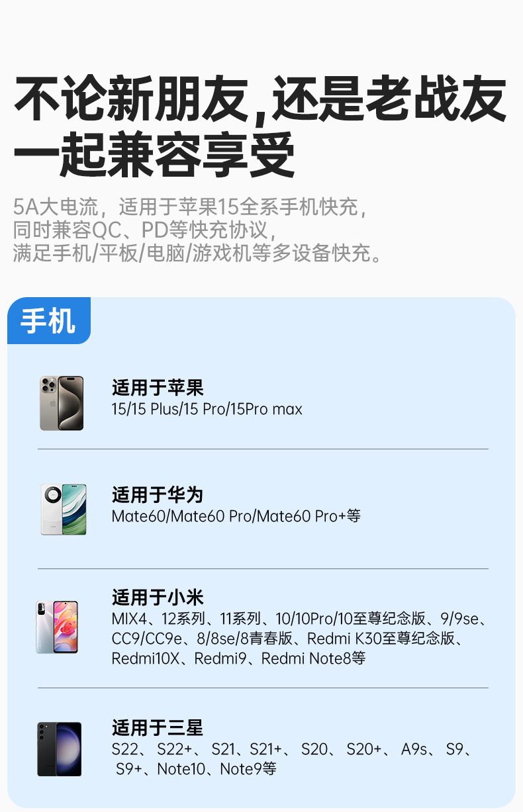The width and height of the screenshot is (523, 812).
Task: Click the 适用于小米 heading
Action: (x=158, y=598)
